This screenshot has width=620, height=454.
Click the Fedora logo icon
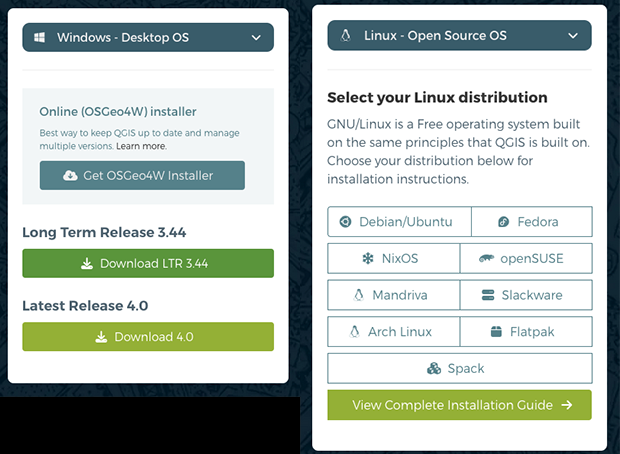tap(503, 222)
